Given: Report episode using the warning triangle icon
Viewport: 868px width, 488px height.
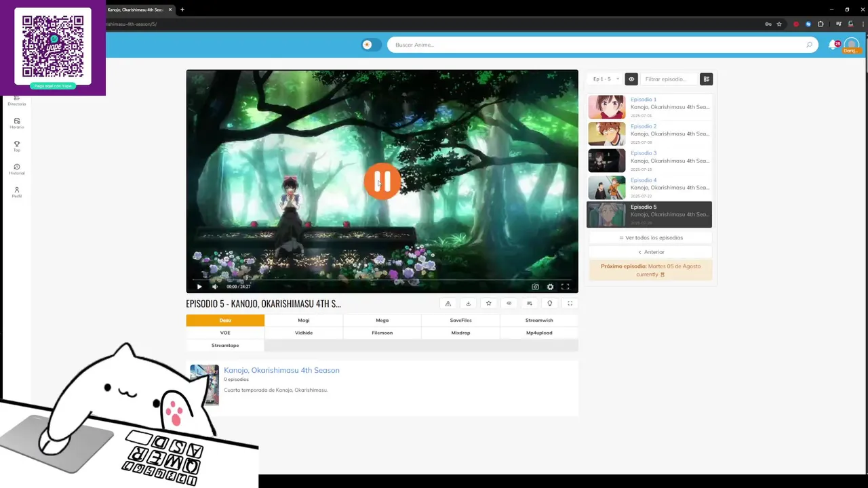Looking at the screenshot, I should coord(448,304).
